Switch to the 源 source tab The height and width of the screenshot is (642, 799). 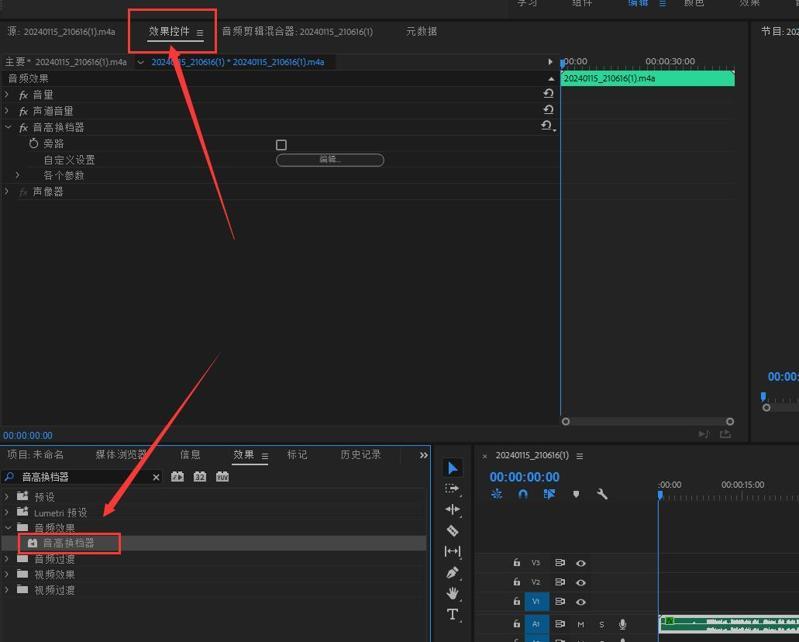[x=61, y=32]
